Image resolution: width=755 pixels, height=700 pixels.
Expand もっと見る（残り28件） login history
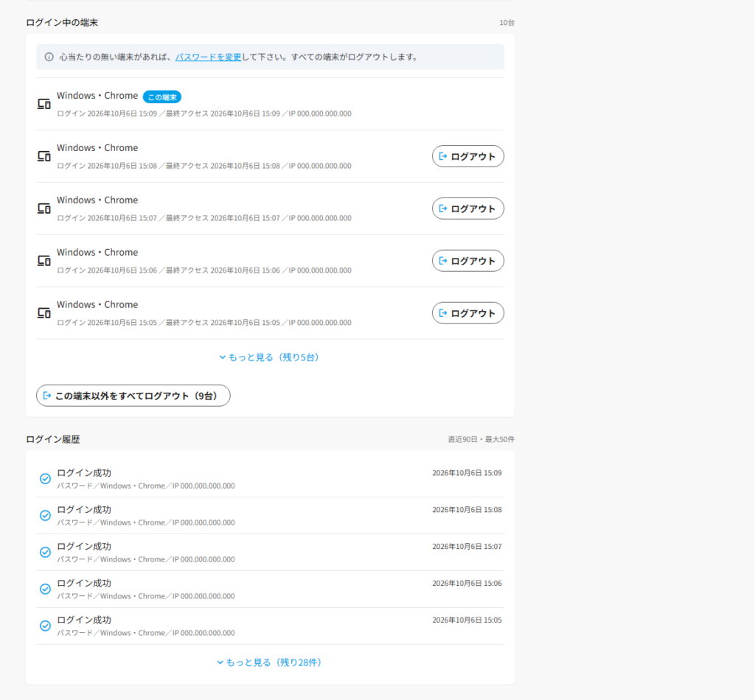tap(270, 662)
